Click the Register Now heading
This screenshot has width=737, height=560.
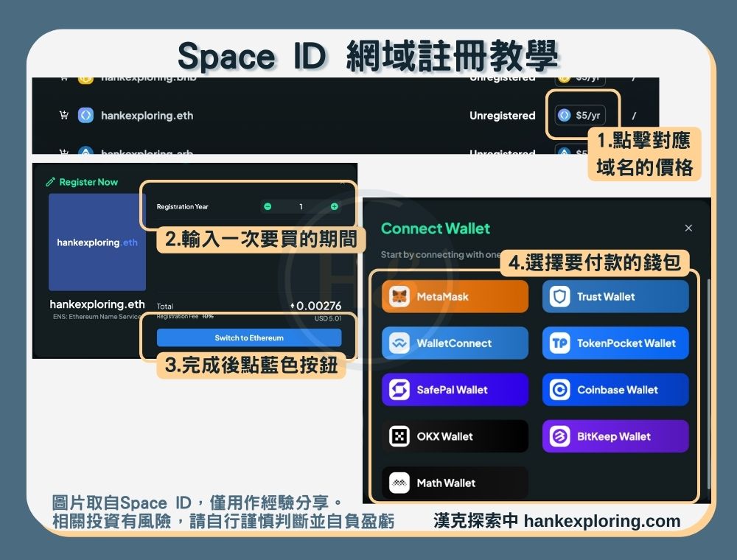88,182
